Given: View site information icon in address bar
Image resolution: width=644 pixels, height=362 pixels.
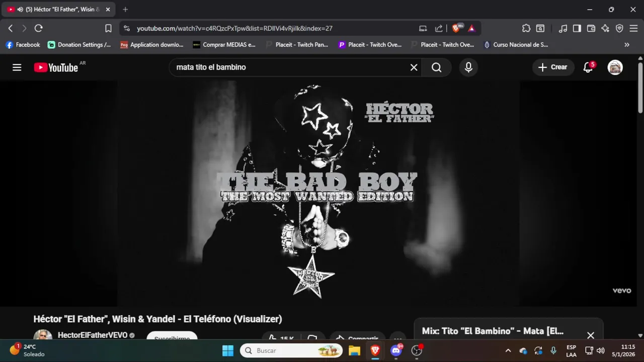Looking at the screenshot, I should point(126,29).
